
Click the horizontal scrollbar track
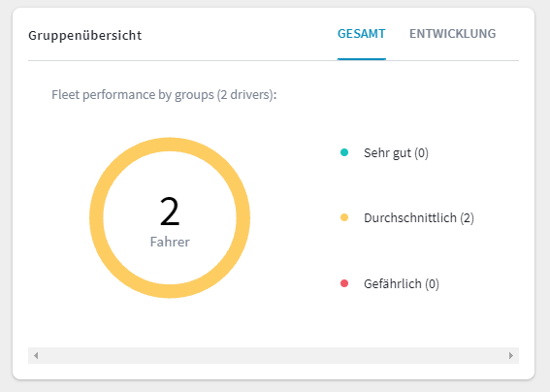point(274,355)
